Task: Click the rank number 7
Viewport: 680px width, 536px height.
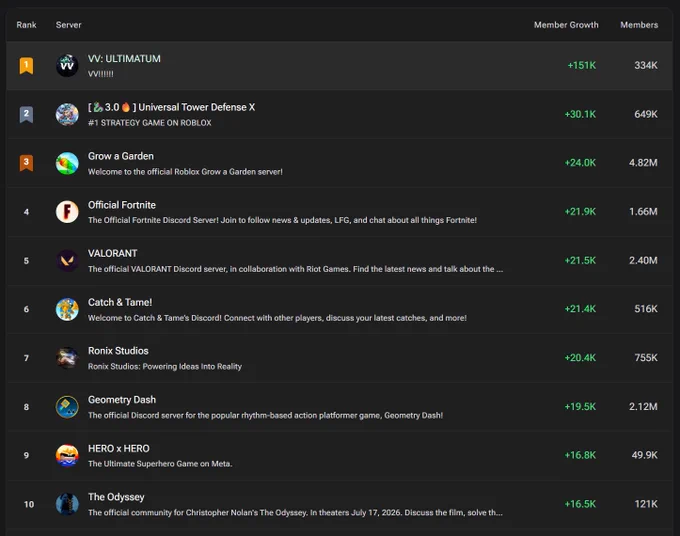Action: click(x=26, y=358)
